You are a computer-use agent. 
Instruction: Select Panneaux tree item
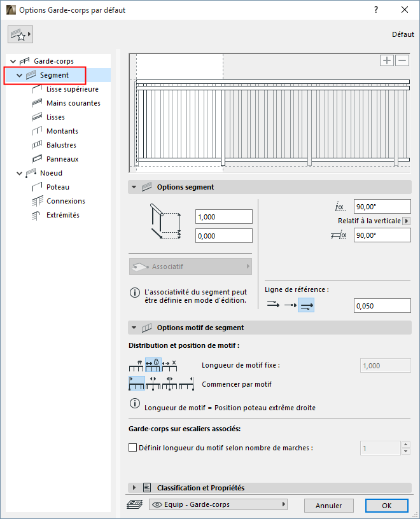click(62, 159)
